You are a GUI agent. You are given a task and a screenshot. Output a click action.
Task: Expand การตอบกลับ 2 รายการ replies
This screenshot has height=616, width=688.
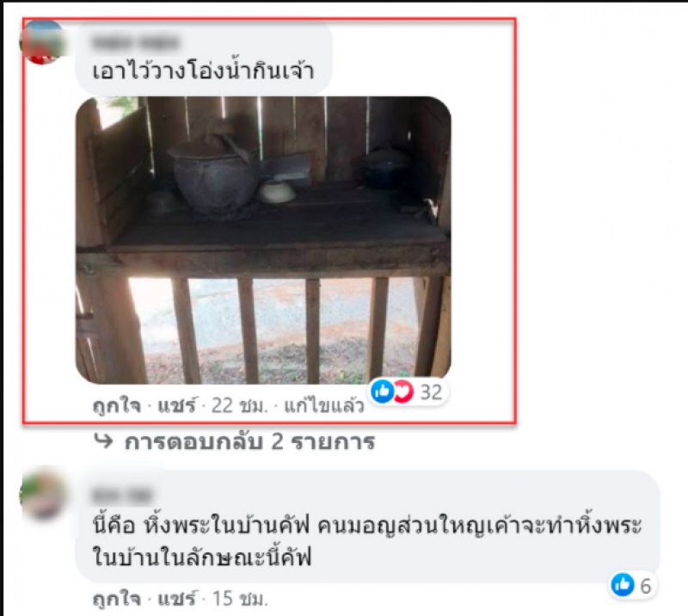coord(249,442)
